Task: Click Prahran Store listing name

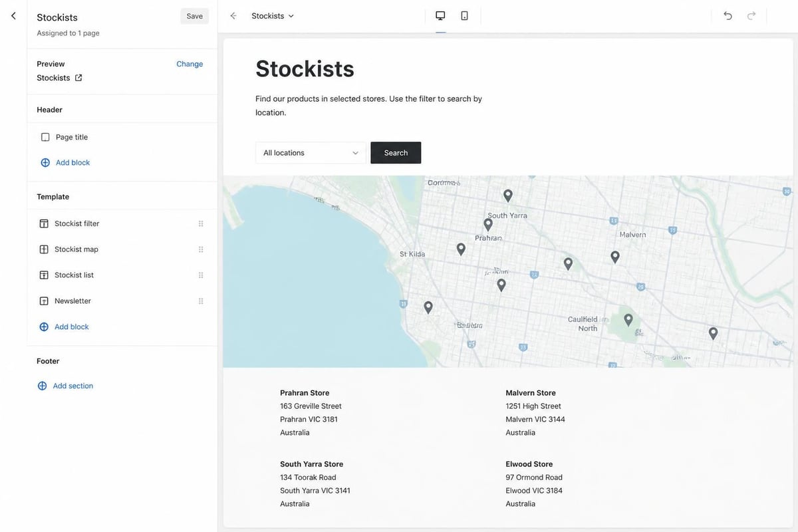Action: (x=305, y=393)
